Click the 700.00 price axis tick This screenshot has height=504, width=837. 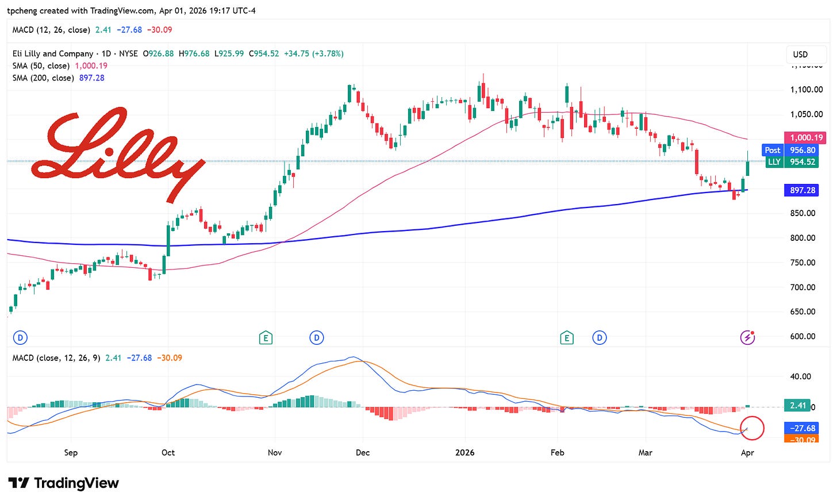(x=803, y=287)
